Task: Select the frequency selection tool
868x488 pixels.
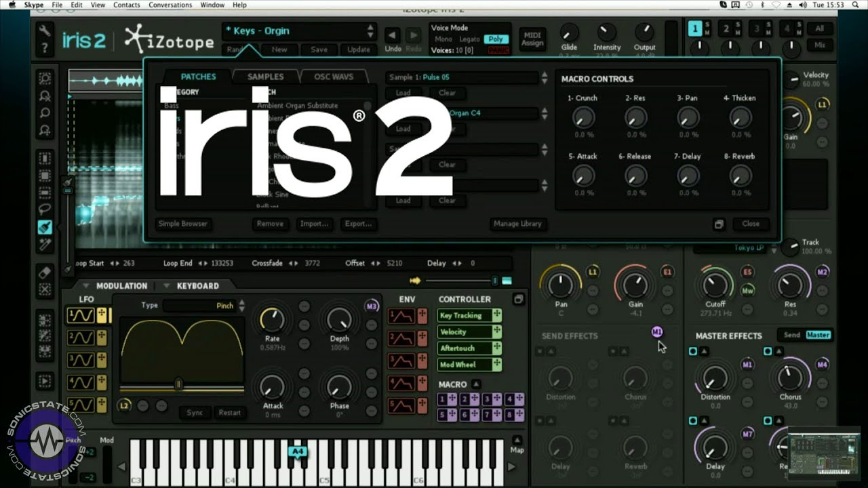Action: pyautogui.click(x=45, y=192)
